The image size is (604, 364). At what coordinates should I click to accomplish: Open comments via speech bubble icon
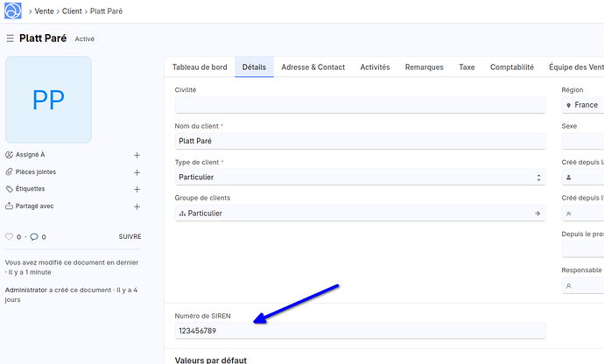pyautogui.click(x=34, y=237)
